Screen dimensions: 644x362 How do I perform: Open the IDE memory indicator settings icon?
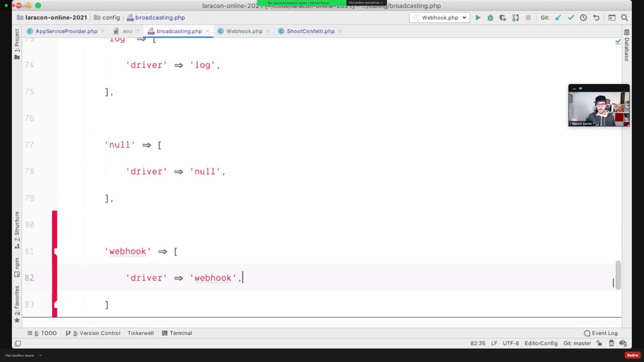click(x=623, y=343)
